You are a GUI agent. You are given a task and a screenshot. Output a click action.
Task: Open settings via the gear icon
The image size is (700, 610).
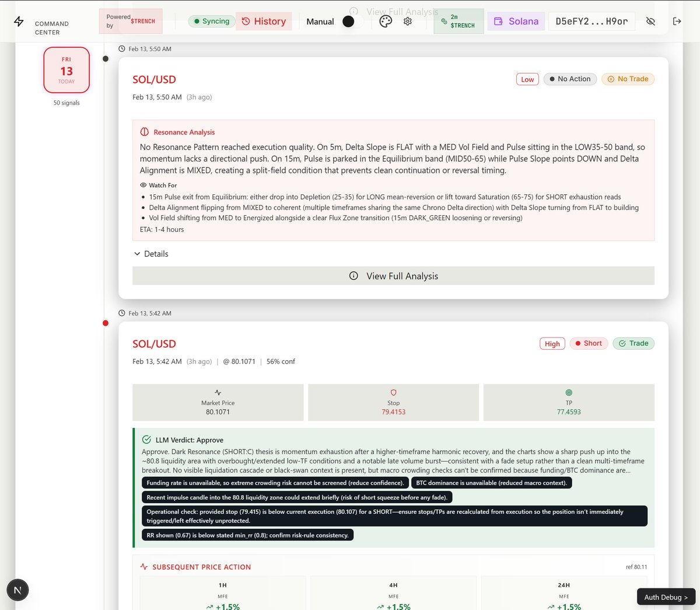(408, 21)
